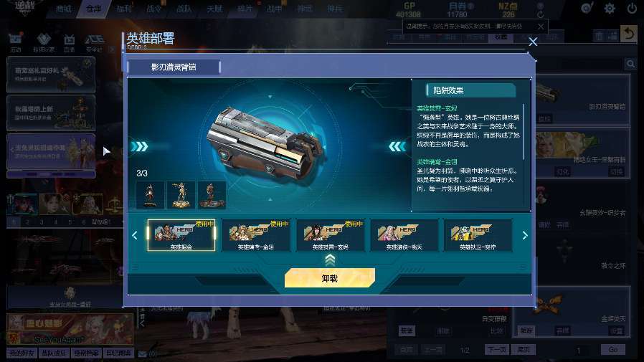Show previous heroes with left carousel arrow
The height and width of the screenshot is (362, 644).
(135, 235)
